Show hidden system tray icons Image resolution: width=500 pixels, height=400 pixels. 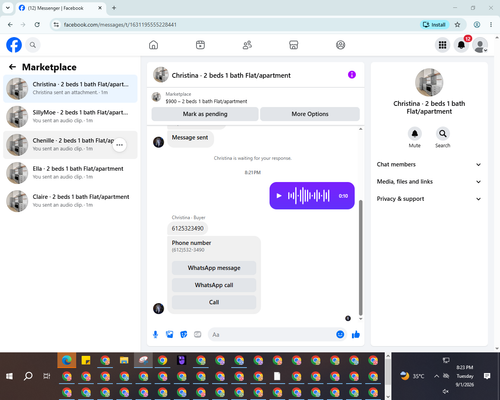point(436,376)
